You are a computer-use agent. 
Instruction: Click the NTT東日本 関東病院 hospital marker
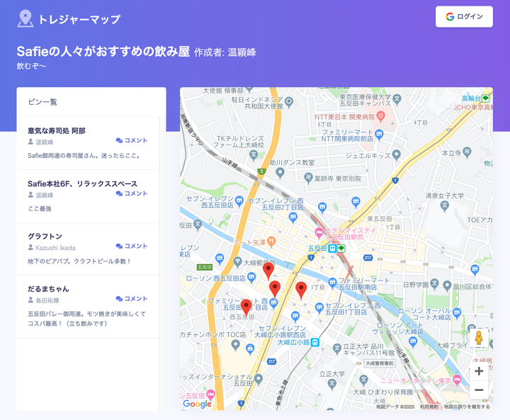point(380,116)
